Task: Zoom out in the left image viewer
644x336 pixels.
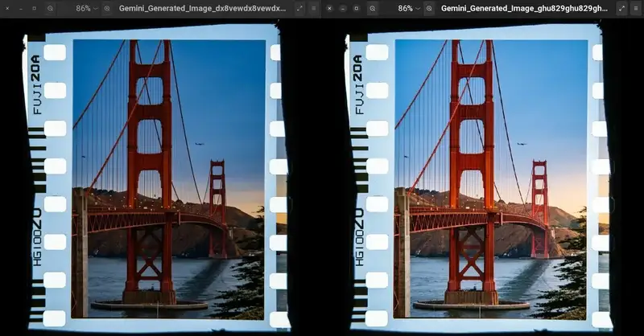Action: click(x=50, y=8)
